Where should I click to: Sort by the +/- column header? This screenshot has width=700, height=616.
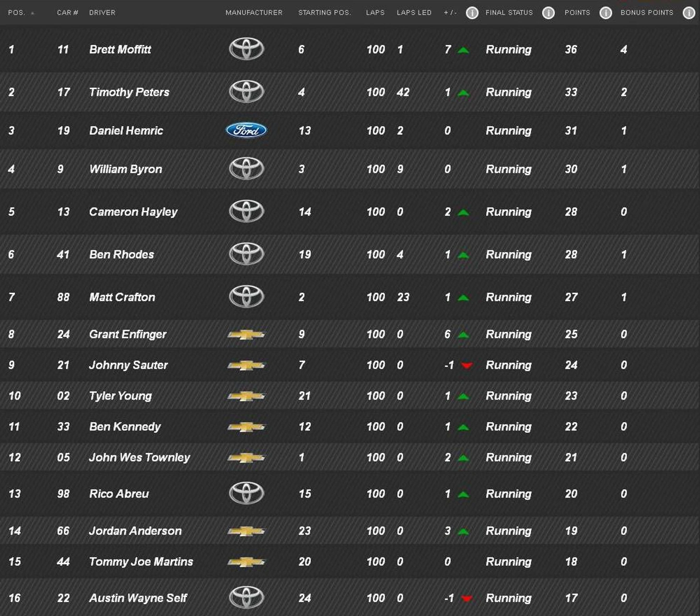[x=450, y=12]
